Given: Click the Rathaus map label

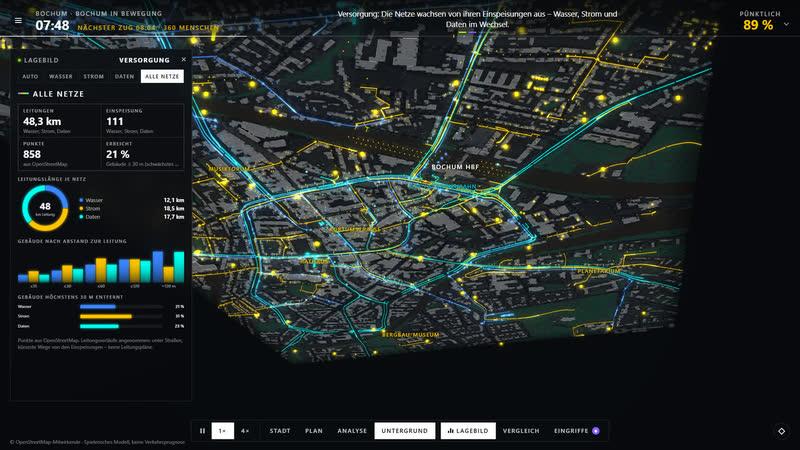Looking at the screenshot, I should point(314,261).
